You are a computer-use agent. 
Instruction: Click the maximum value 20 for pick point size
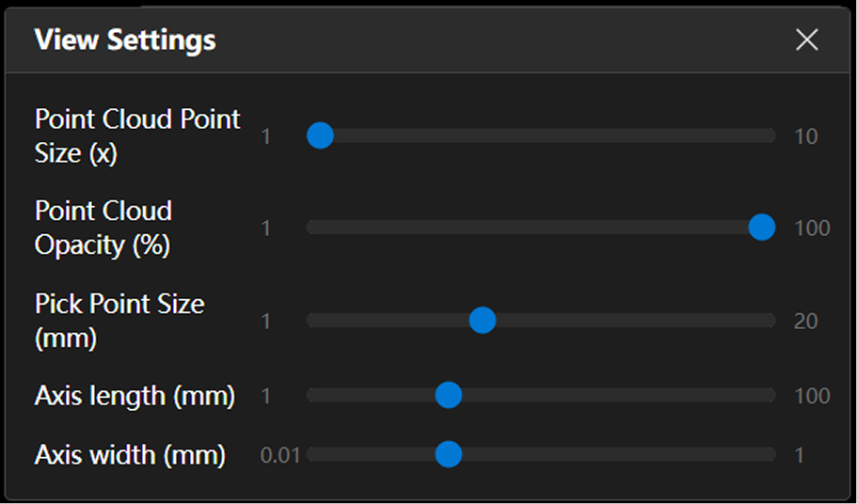(806, 321)
